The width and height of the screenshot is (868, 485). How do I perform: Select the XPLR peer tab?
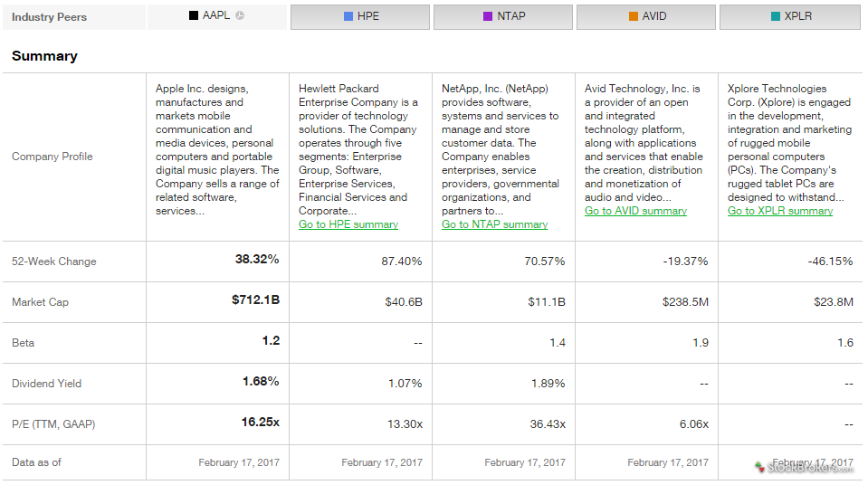[x=790, y=17]
